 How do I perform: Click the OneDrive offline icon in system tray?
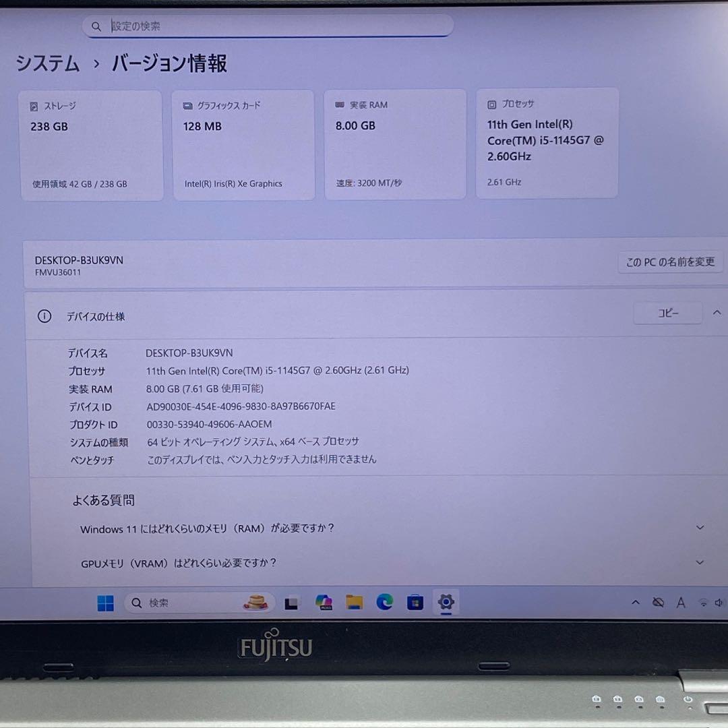[658, 602]
